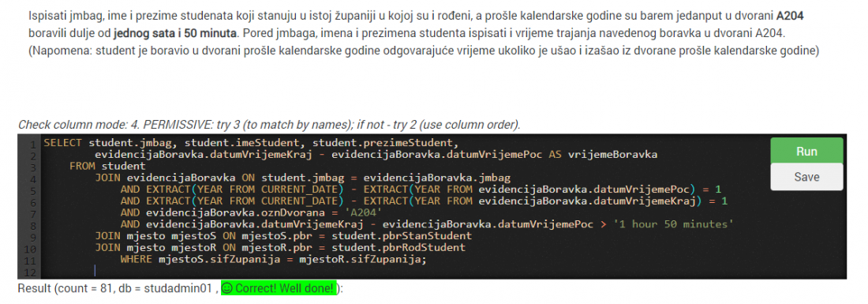Screen dimensions: 868x304
Task: Click the green Correct! Well done! badge
Action: click(x=279, y=288)
